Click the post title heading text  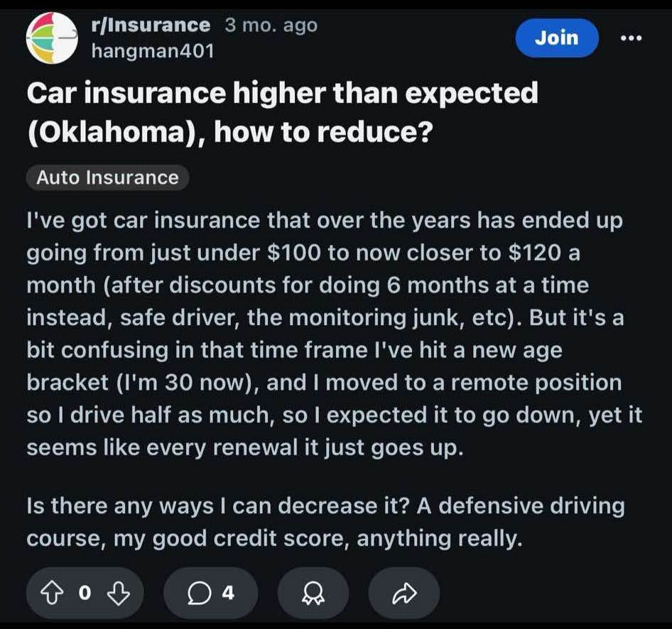tap(282, 92)
